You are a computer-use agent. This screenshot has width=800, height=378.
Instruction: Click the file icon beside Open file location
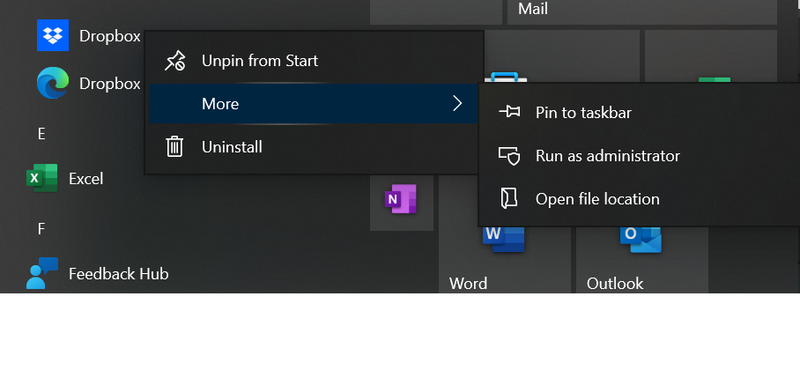(x=509, y=198)
